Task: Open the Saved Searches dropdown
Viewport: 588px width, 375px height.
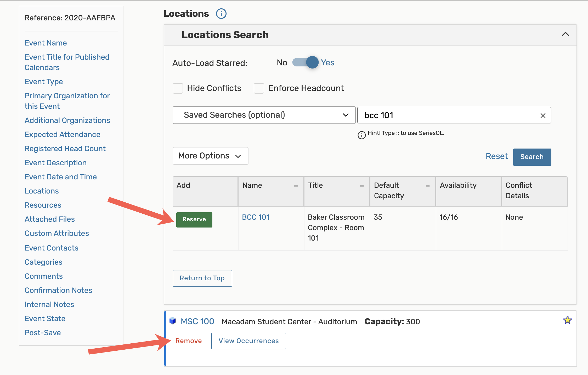Action: 264,115
